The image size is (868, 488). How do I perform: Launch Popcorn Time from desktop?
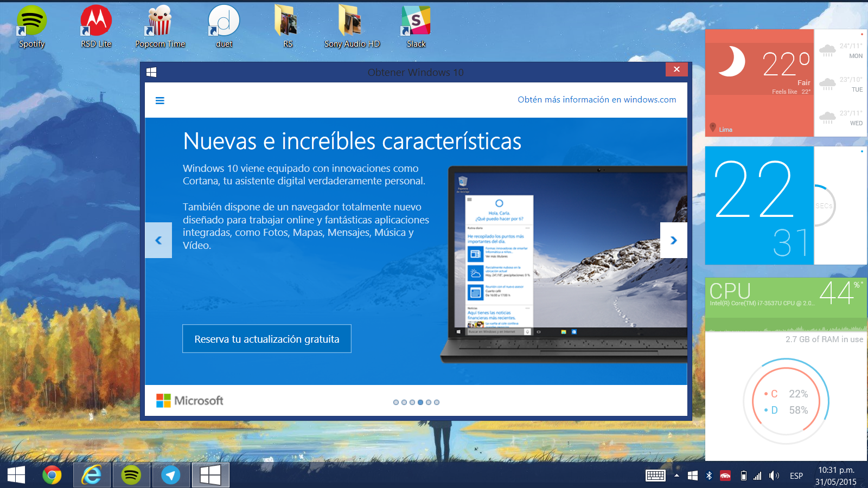point(160,27)
